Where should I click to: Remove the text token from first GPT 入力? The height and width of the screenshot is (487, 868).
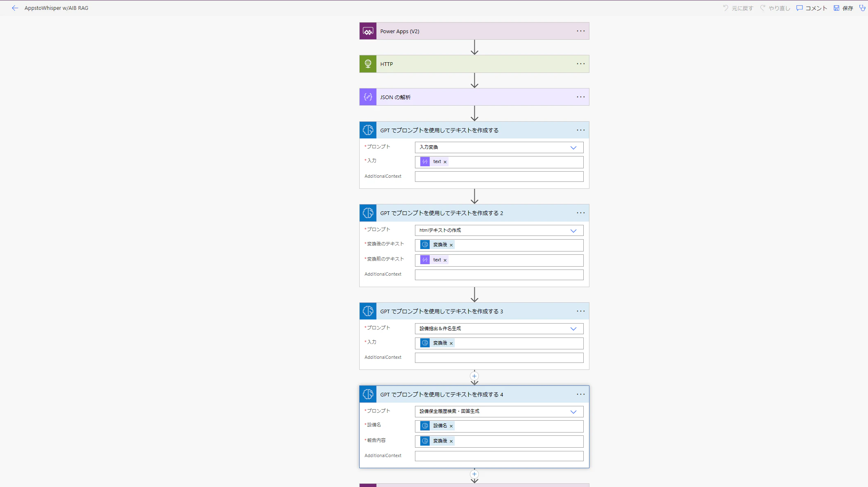click(445, 162)
